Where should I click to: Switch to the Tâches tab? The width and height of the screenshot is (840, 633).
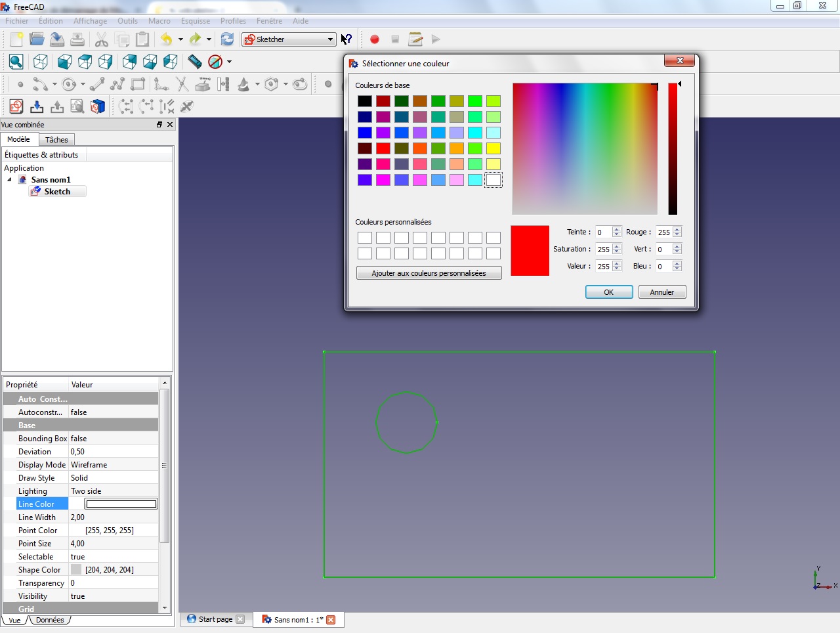[x=56, y=140]
